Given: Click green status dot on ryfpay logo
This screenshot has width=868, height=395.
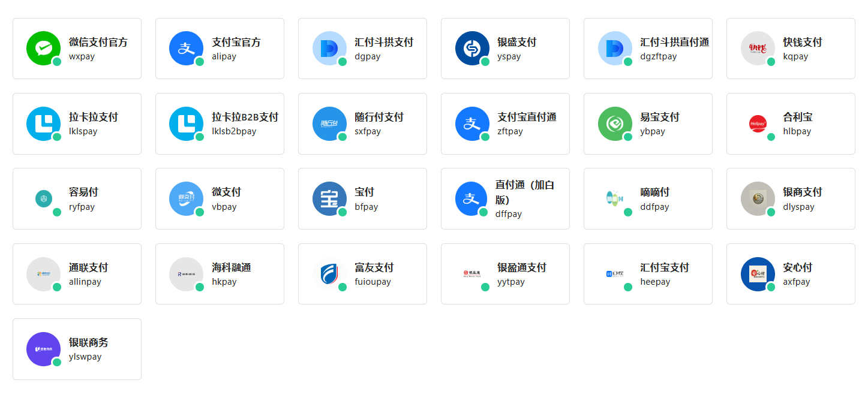Looking at the screenshot, I should [x=57, y=212].
